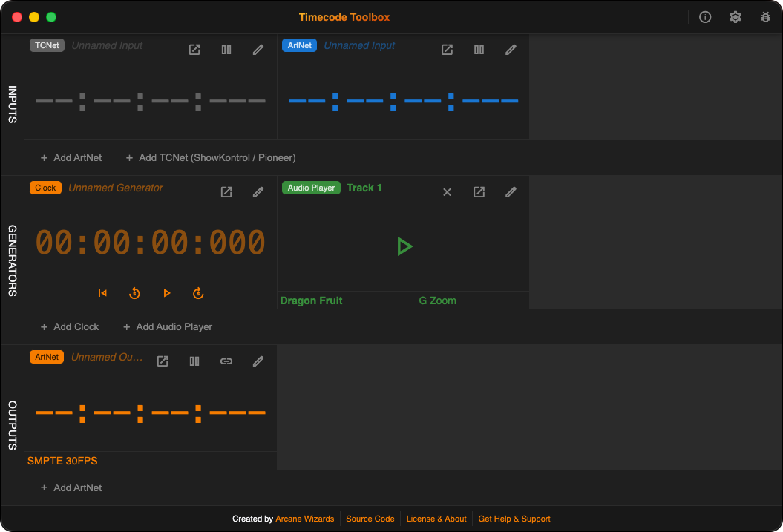The width and height of the screenshot is (783, 532).
Task: Edit the TCNet input settings
Action: tap(258, 50)
